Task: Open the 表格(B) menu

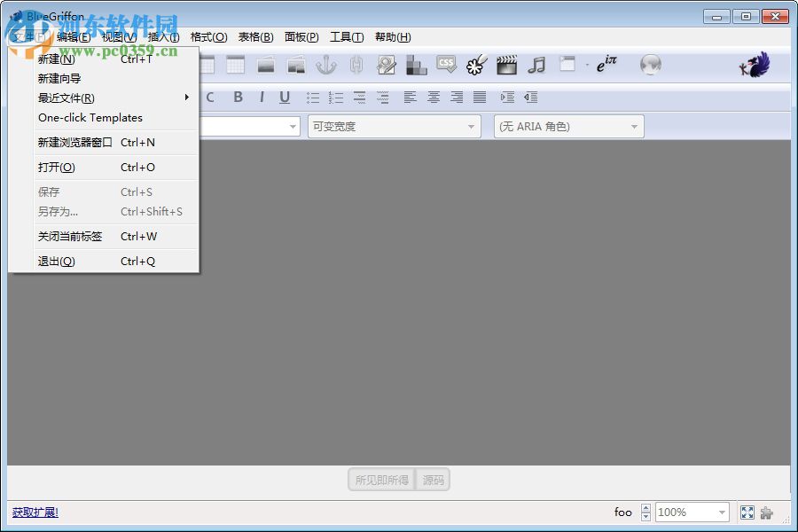Action: pyautogui.click(x=256, y=37)
